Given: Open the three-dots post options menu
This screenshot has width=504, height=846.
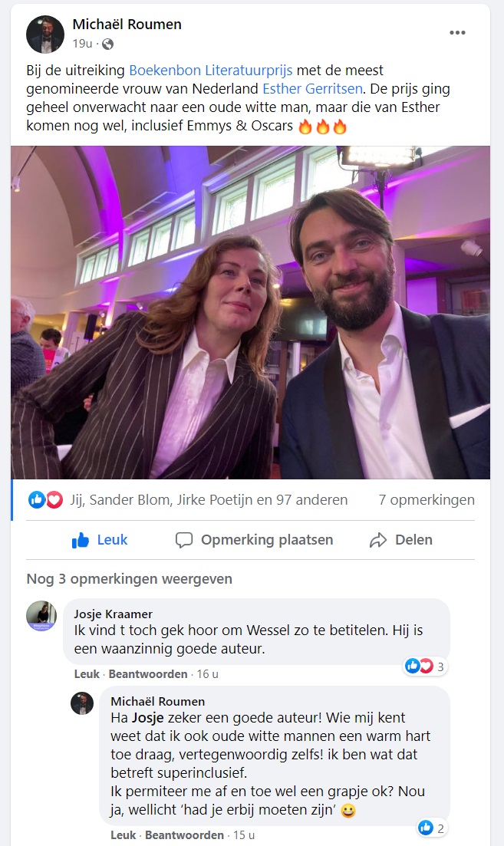Looking at the screenshot, I should [457, 33].
